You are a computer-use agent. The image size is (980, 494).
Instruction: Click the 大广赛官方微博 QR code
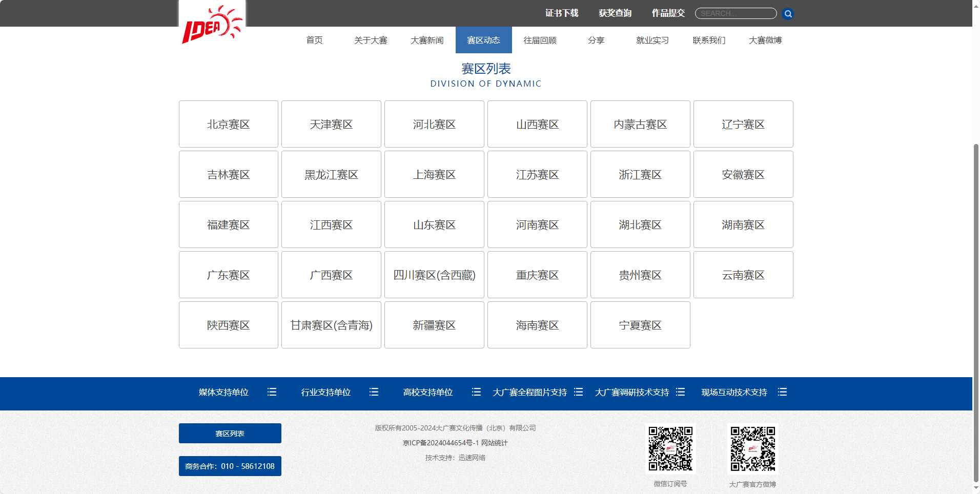click(752, 448)
